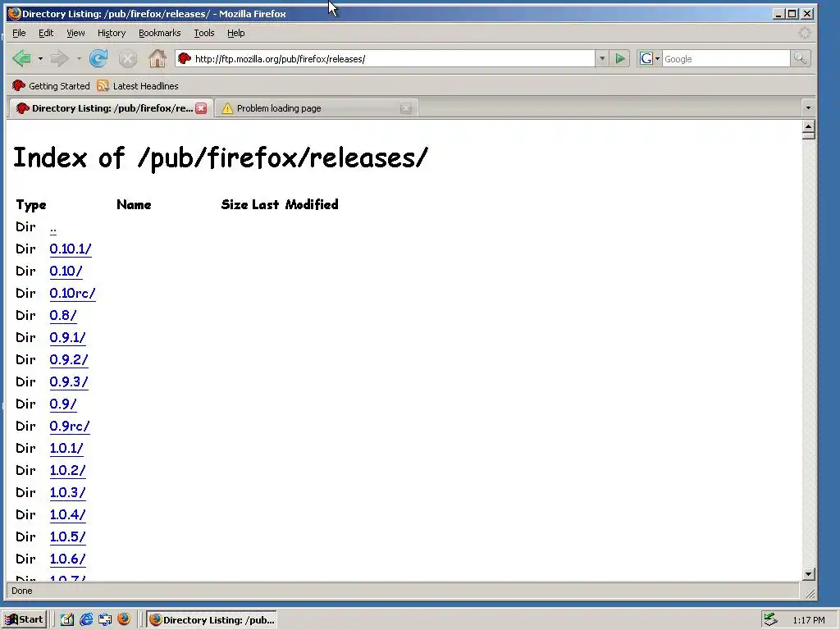This screenshot has width=840, height=630.
Task: Open the 0.10/ directory link
Action: 66,271
